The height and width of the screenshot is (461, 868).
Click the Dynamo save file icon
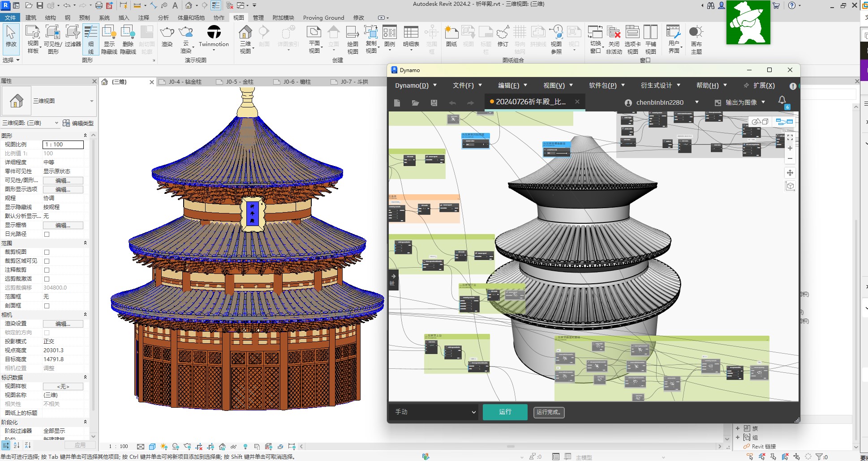[434, 103]
